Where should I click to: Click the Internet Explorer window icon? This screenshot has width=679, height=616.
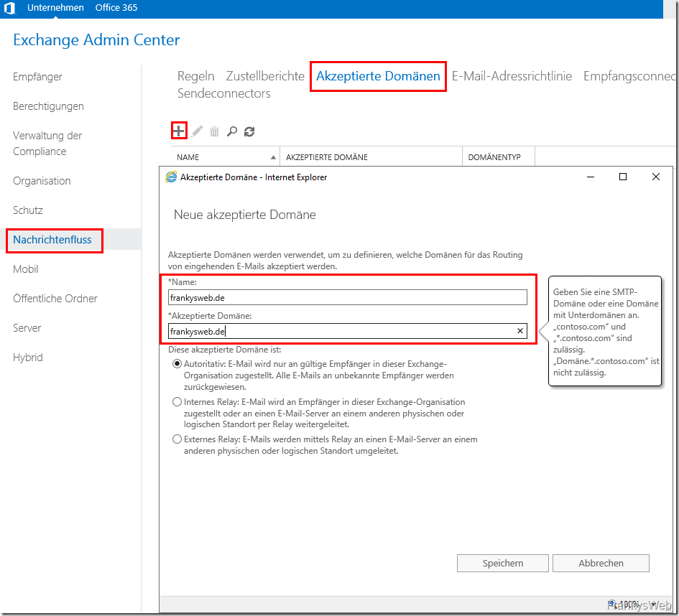(x=171, y=177)
